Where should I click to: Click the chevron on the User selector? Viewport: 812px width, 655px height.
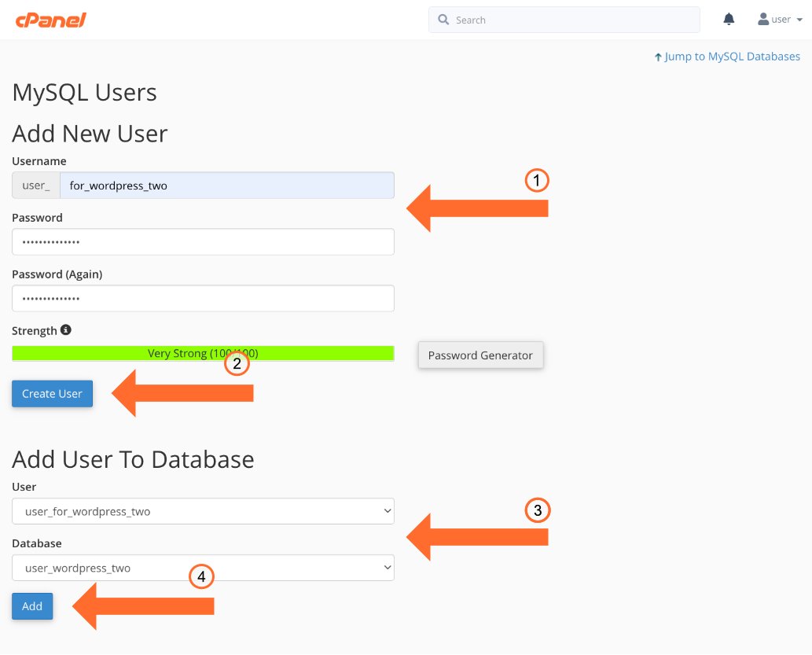click(386, 510)
